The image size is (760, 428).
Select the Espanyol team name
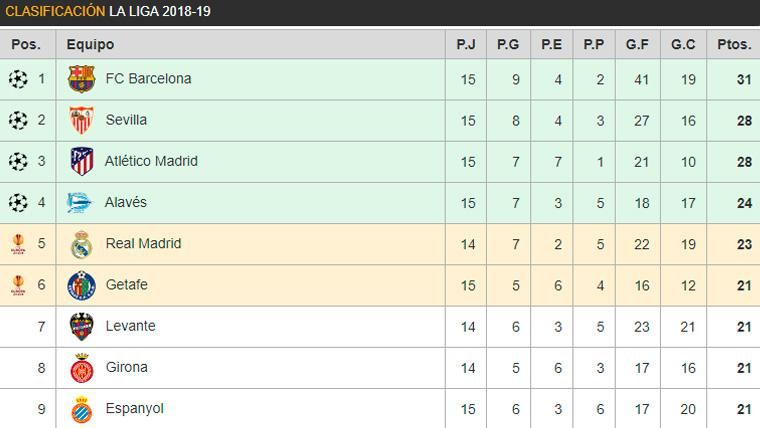click(x=134, y=408)
